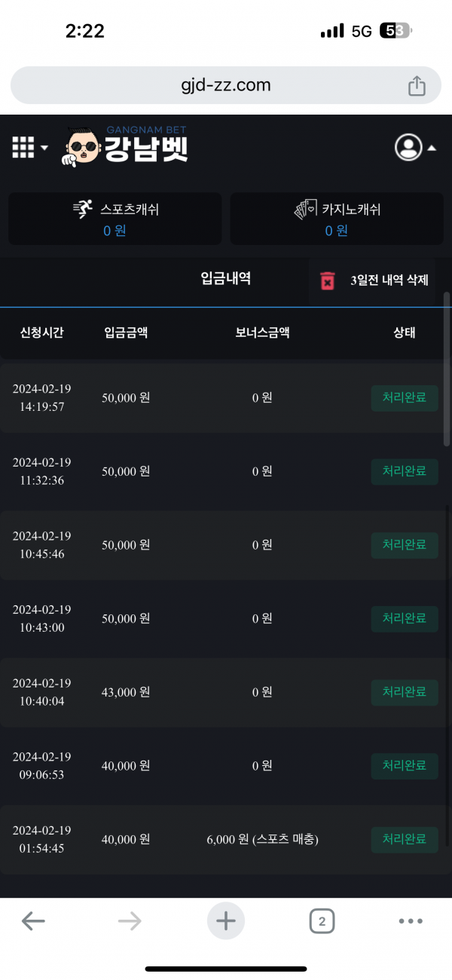Tap the running figure sports cash icon

pos(84,210)
